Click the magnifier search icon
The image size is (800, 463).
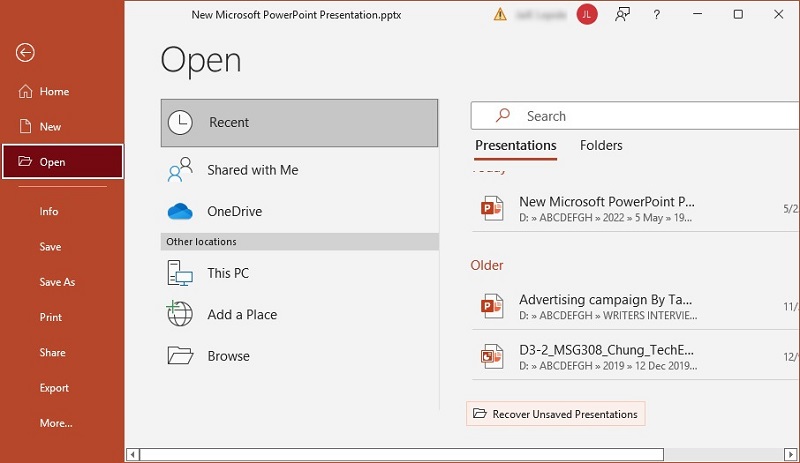click(x=503, y=115)
